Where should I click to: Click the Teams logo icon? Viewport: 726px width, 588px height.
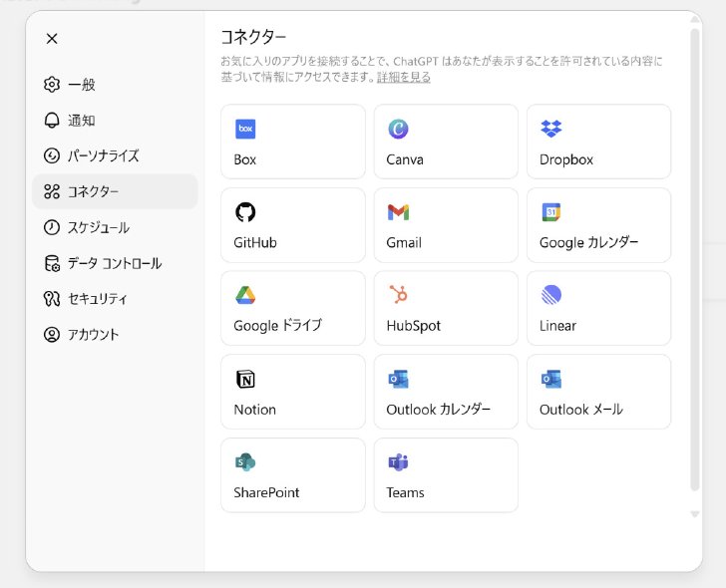click(398, 461)
